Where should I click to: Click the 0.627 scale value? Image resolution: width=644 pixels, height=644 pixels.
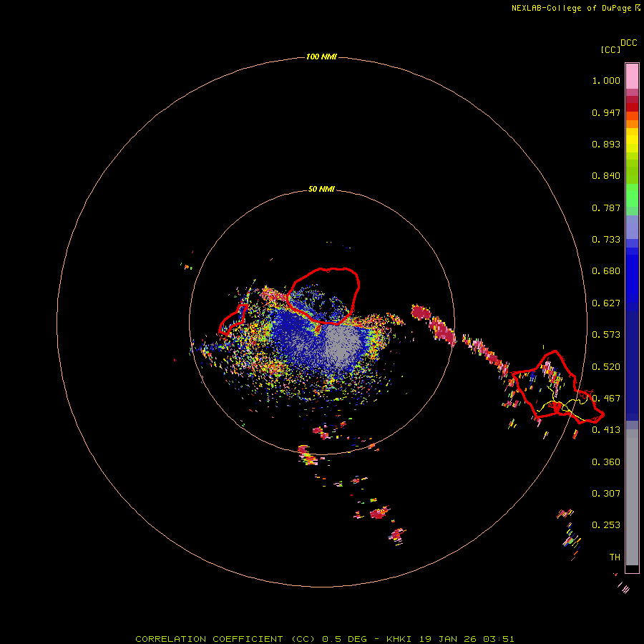(606, 303)
